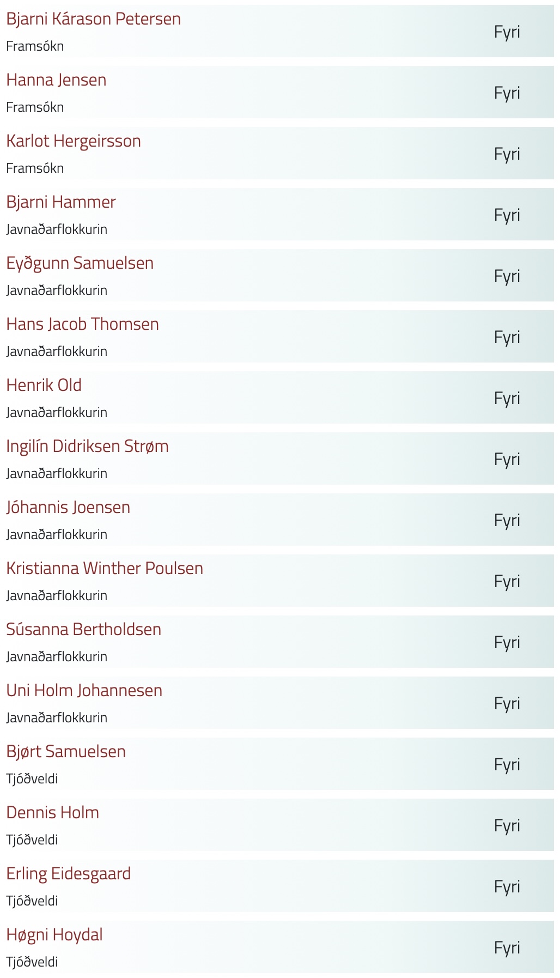Select Ingilín Didriksen Strøm's name
The height and width of the screenshot is (978, 560).
[87, 446]
